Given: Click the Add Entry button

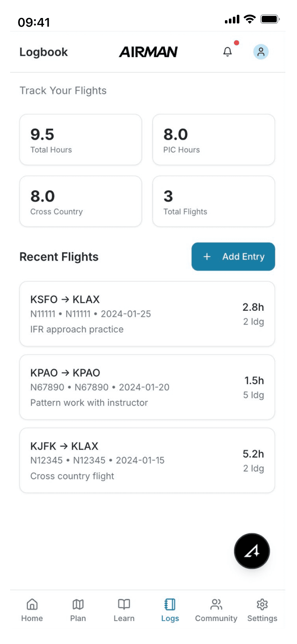Looking at the screenshot, I should tap(233, 256).
